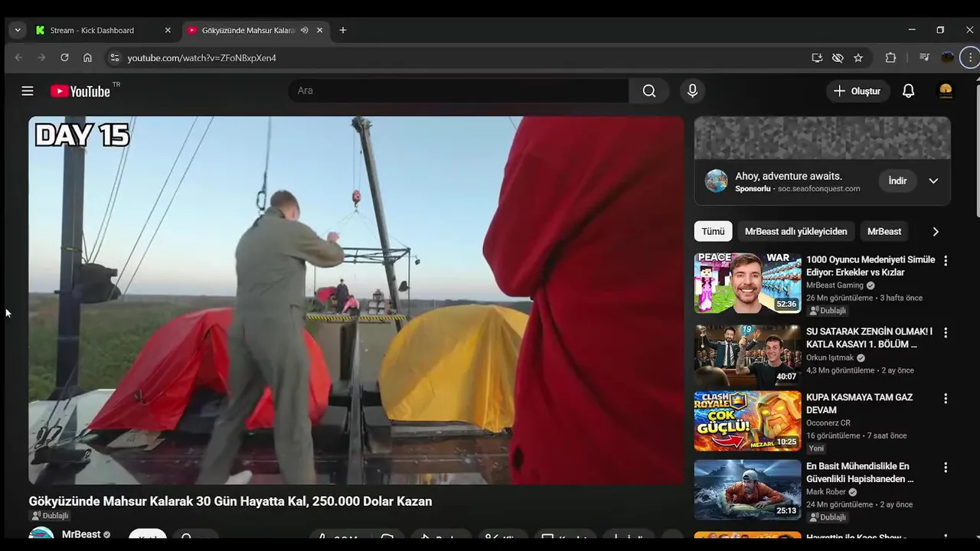980x551 pixels.
Task: Click the Oluştur create button
Action: pos(857,91)
